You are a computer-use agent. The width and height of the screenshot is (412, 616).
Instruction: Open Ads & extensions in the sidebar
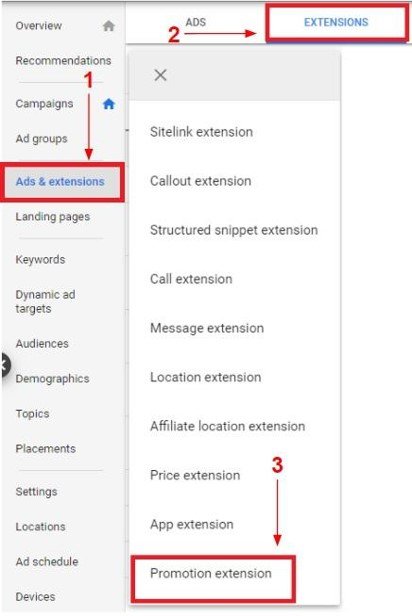(x=60, y=182)
